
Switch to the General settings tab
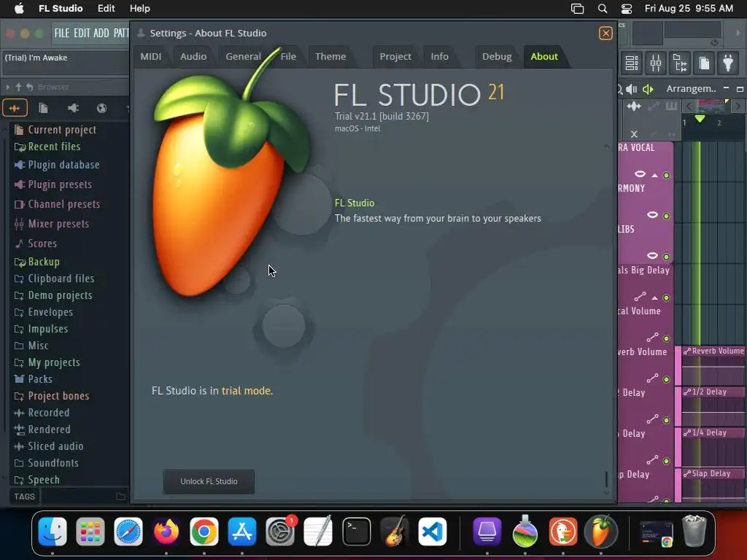(244, 57)
